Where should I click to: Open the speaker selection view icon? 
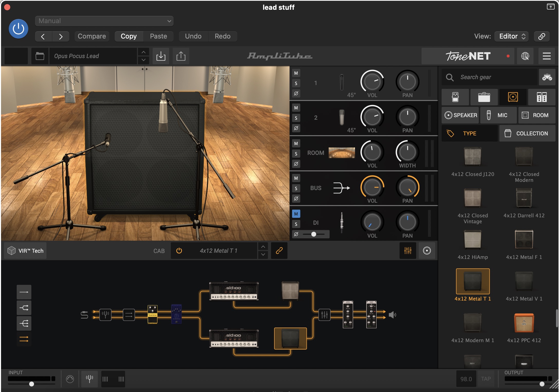coord(427,250)
